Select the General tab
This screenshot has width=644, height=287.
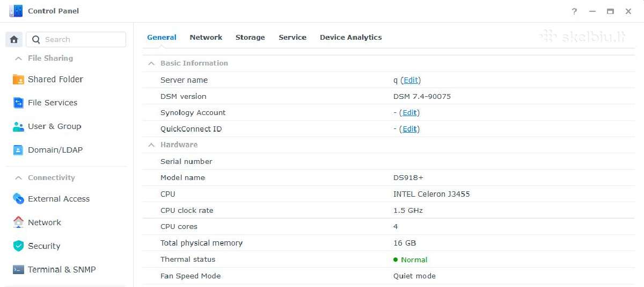click(x=162, y=38)
